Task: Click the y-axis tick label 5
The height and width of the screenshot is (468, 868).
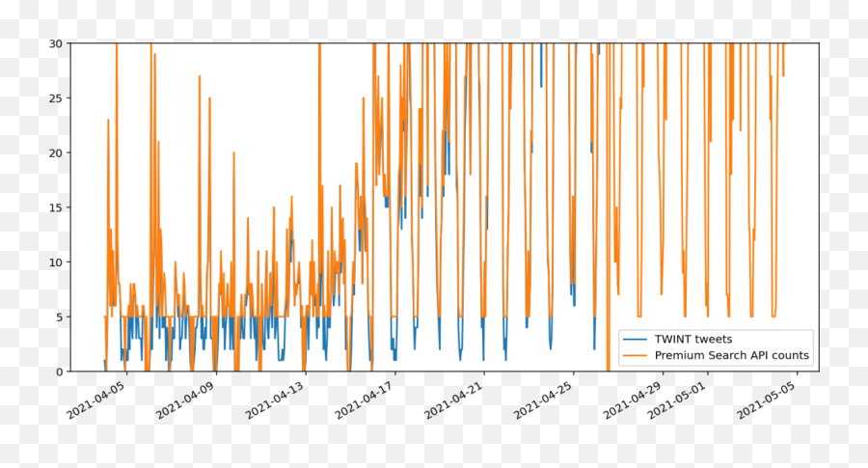Action: tap(59, 317)
